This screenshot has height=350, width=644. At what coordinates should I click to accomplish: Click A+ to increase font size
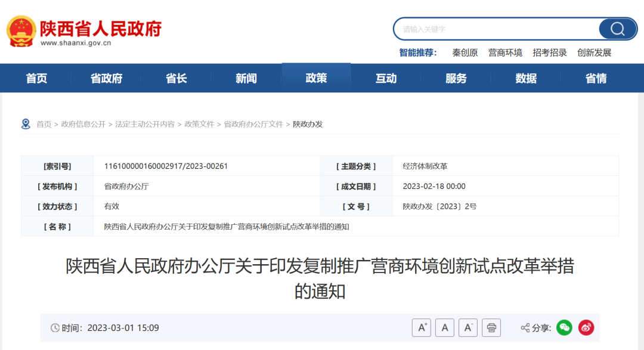(x=423, y=327)
